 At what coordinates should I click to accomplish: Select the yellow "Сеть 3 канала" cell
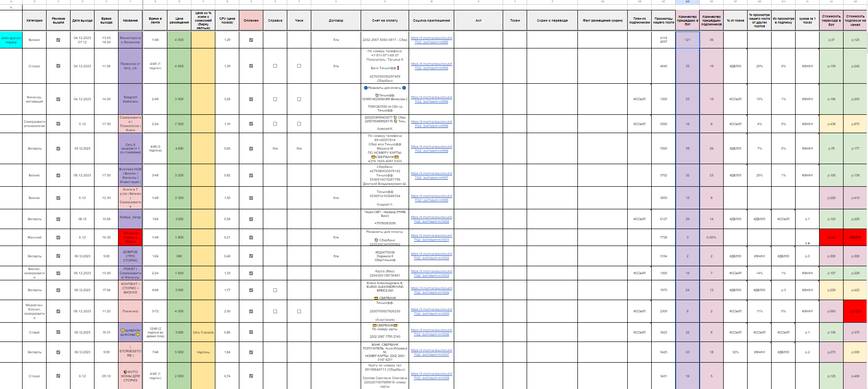203,333
